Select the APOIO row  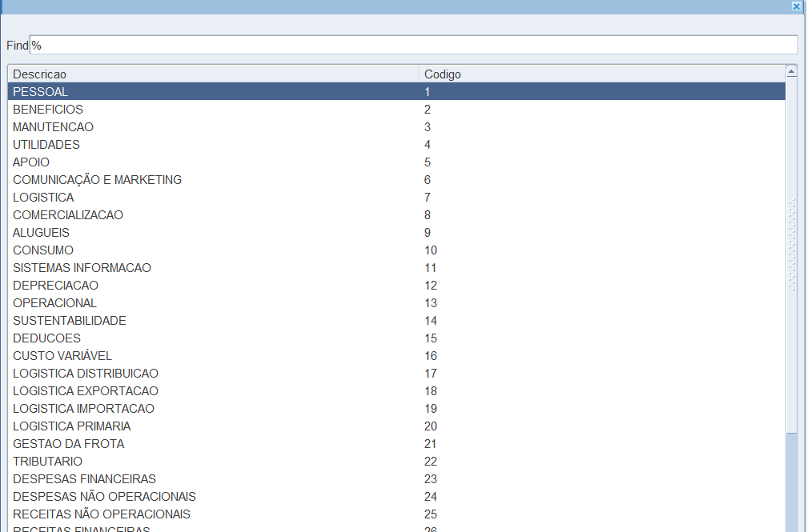click(x=396, y=162)
